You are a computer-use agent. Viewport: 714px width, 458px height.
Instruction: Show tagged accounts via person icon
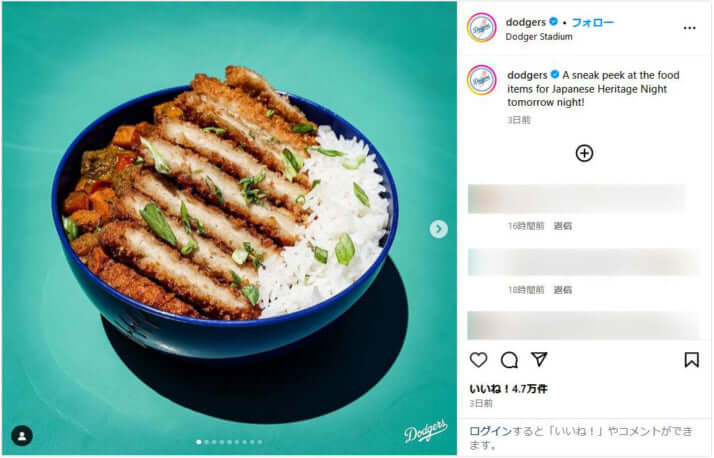coord(22,436)
